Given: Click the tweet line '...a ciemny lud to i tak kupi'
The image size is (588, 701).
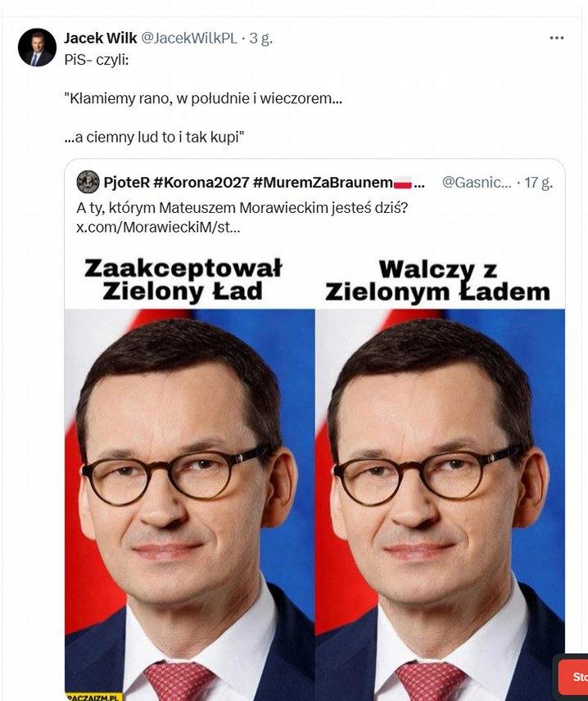Looking at the screenshot, I should click(154, 137).
